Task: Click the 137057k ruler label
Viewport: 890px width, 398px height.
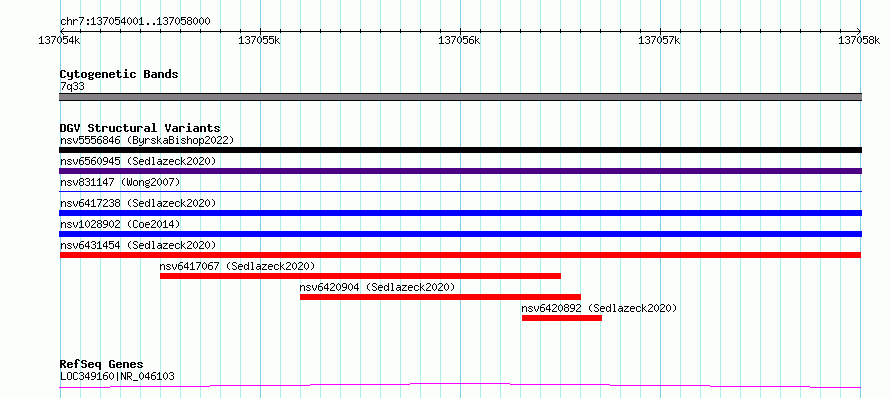Action: pyautogui.click(x=660, y=40)
